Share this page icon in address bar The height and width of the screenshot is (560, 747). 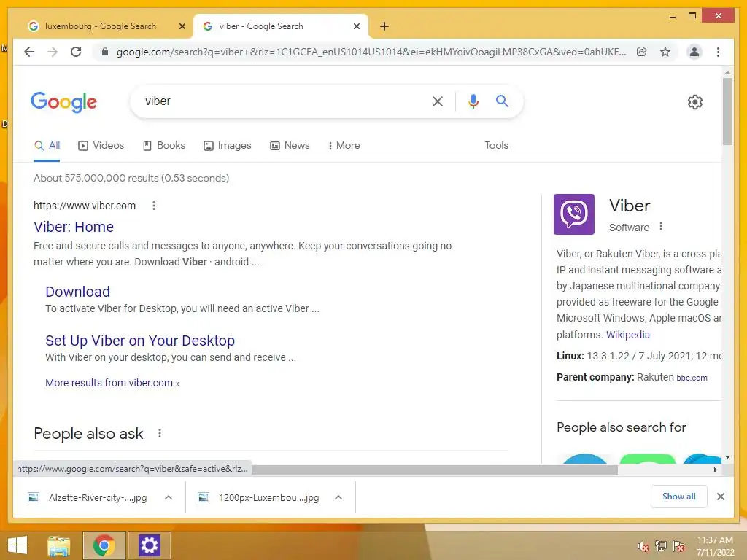point(642,52)
